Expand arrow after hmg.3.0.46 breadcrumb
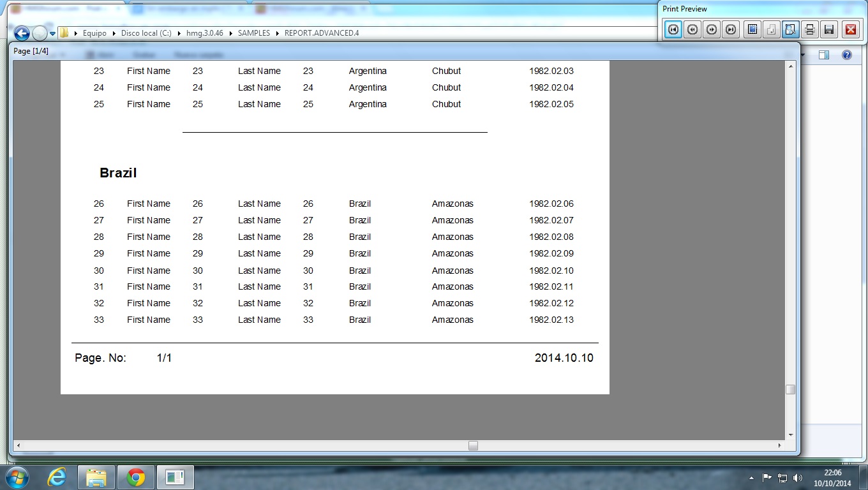Viewport: 868px width, 490px height. pos(231,33)
